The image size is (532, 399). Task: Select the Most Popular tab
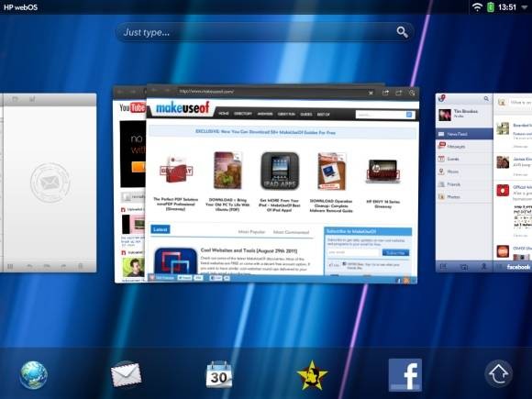pyautogui.click(x=251, y=232)
